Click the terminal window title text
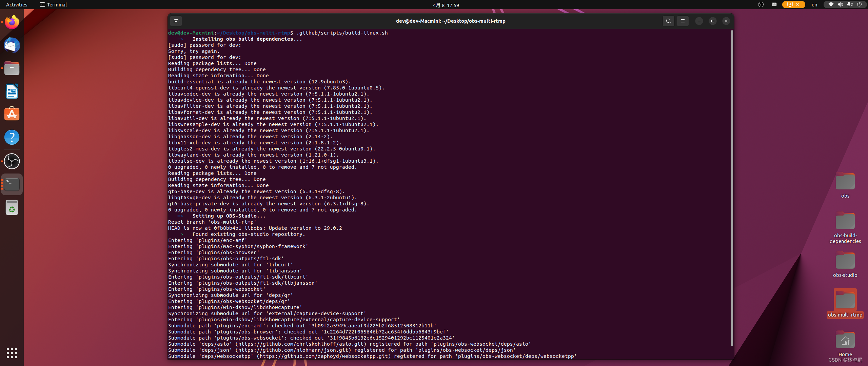The height and width of the screenshot is (366, 868). pos(451,21)
